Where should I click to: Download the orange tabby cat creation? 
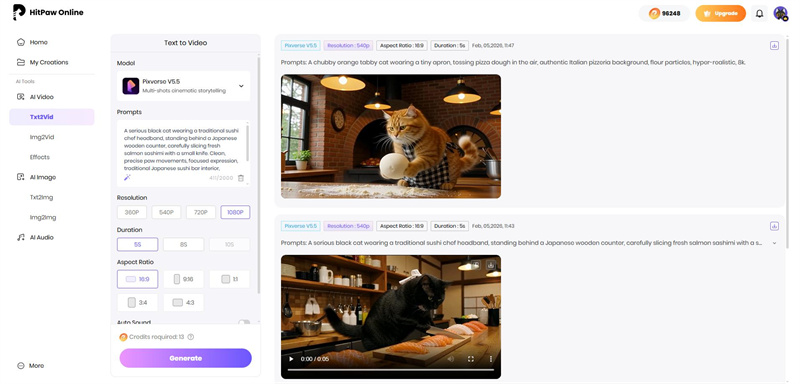(x=774, y=45)
